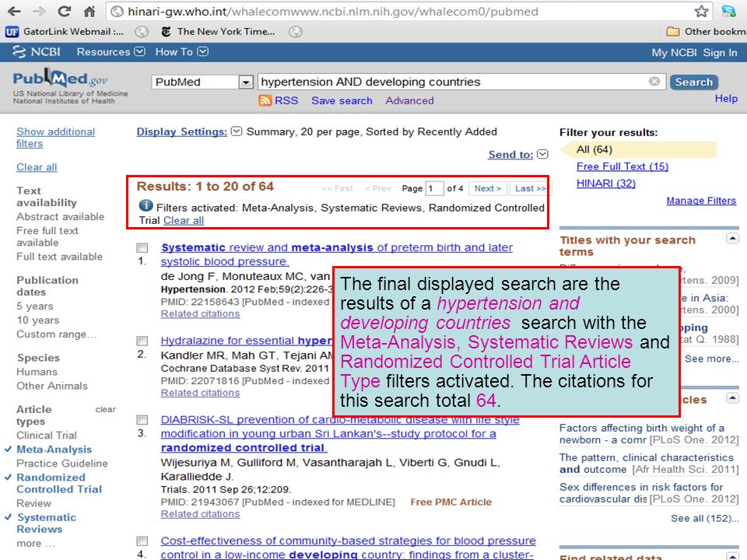
Task: Open the Other bookmarks folder
Action: [706, 31]
